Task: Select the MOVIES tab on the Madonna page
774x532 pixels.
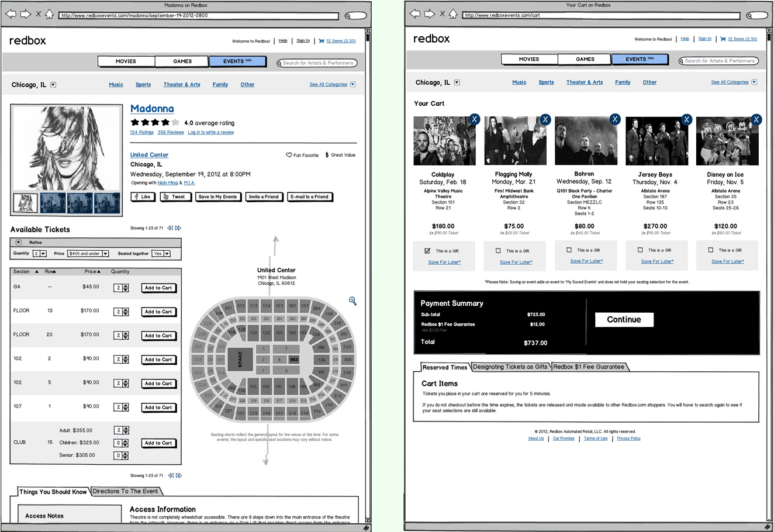Action: point(126,61)
